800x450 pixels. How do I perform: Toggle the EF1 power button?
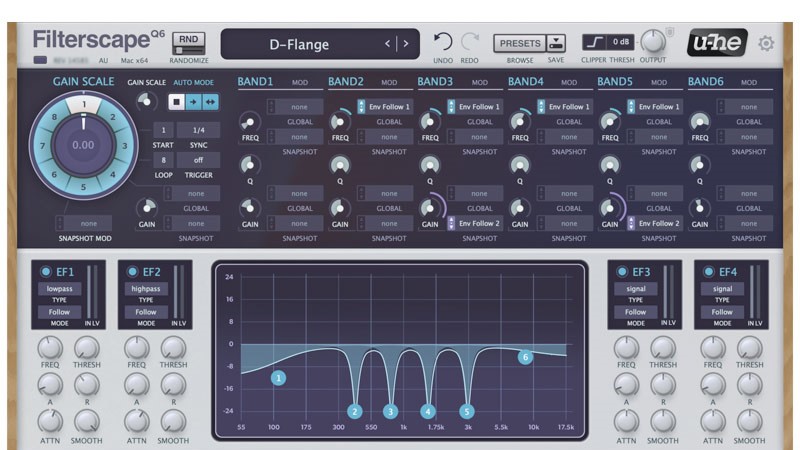(45, 272)
